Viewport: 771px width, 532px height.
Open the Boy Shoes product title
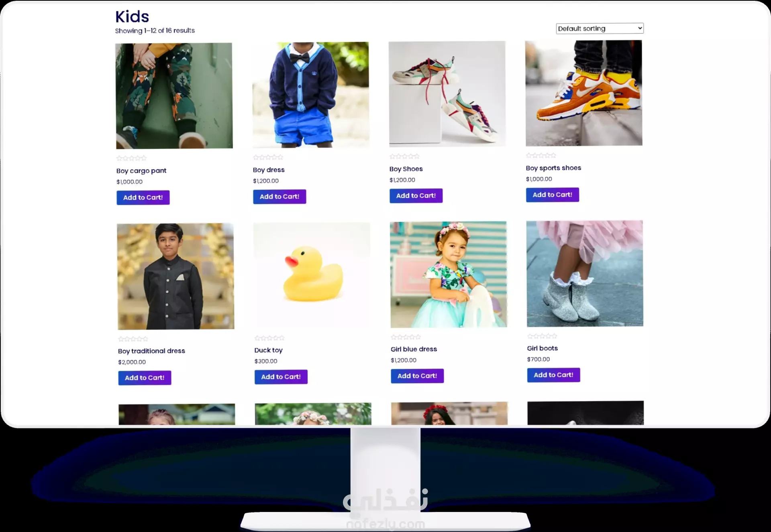(x=406, y=169)
